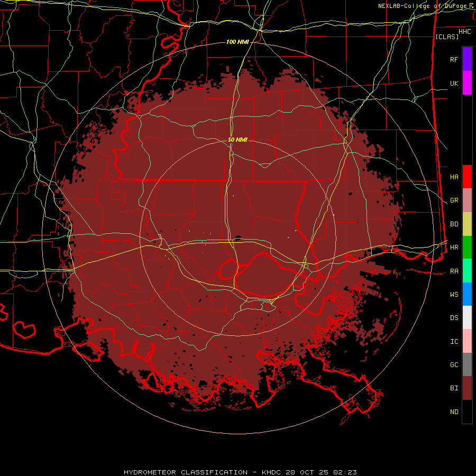Click the 50 NMI range ring label
Image resolution: width=476 pixels, height=476 pixels.
click(x=237, y=140)
